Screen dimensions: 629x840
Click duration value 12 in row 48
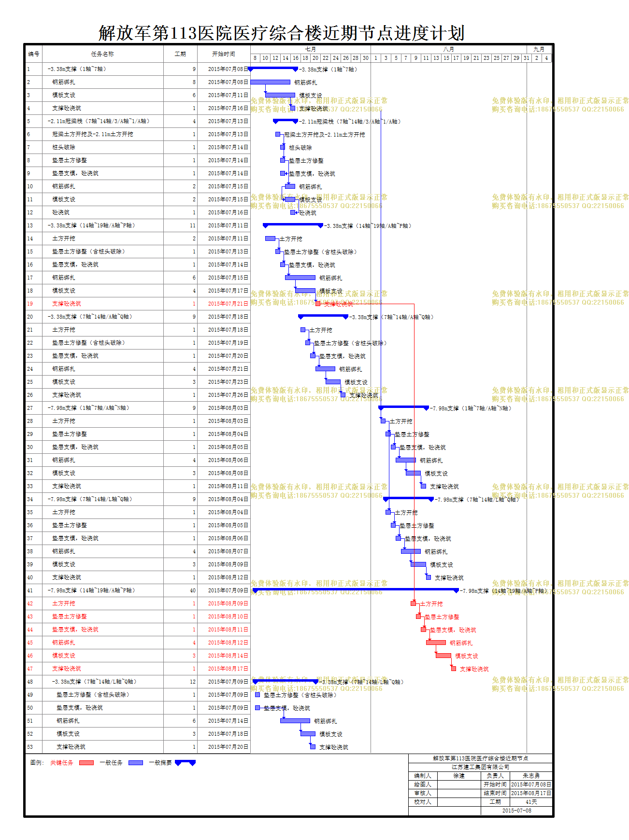[x=193, y=682]
